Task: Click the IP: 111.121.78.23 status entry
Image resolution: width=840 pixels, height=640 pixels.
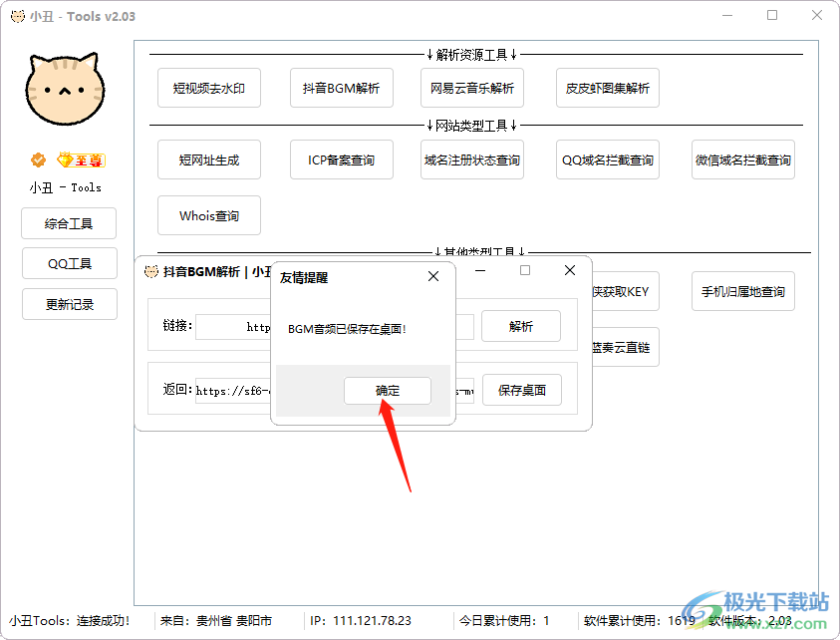Action: (361, 621)
